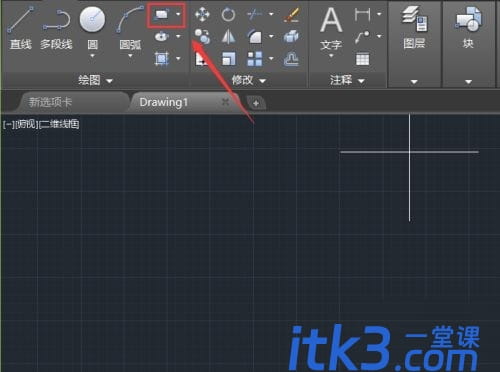
Task: Open the 文字 dropdown arrow
Action: point(331,56)
